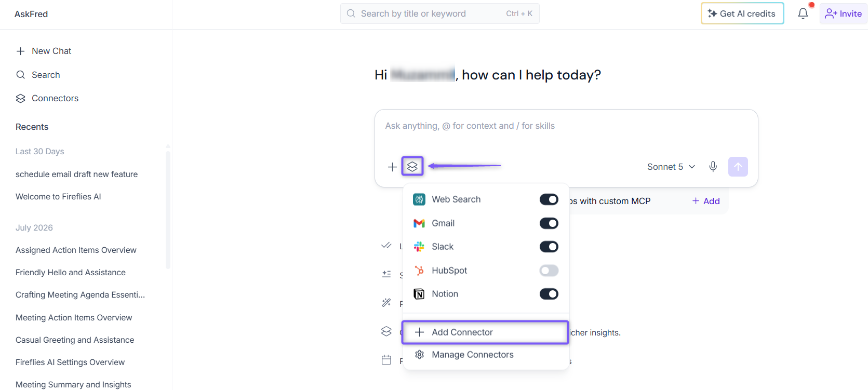
Task: Go to Connectors in the sidebar
Action: pos(47,98)
